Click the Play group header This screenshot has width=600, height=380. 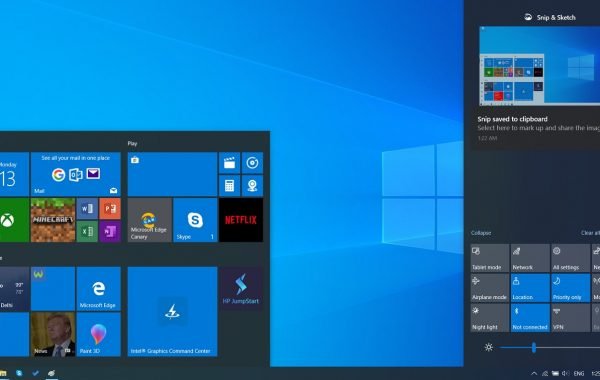tap(132, 144)
